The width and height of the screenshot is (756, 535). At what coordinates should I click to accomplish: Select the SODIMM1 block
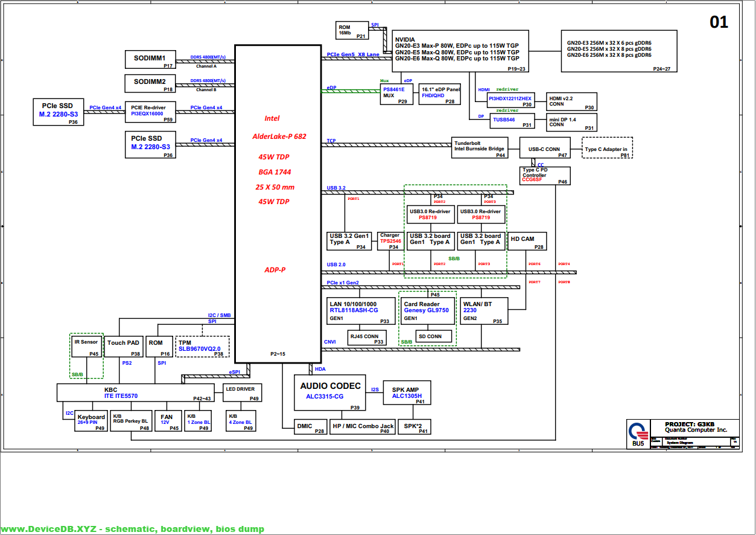pos(150,60)
